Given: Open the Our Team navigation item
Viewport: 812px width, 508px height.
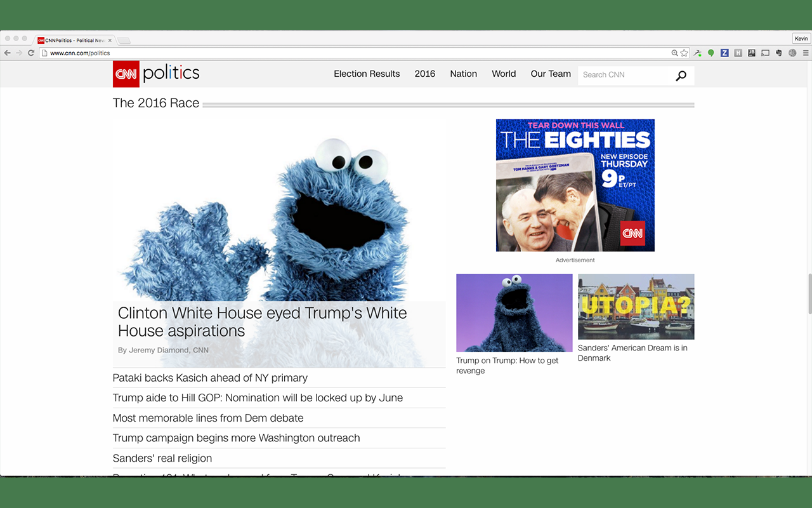Looking at the screenshot, I should (551, 74).
